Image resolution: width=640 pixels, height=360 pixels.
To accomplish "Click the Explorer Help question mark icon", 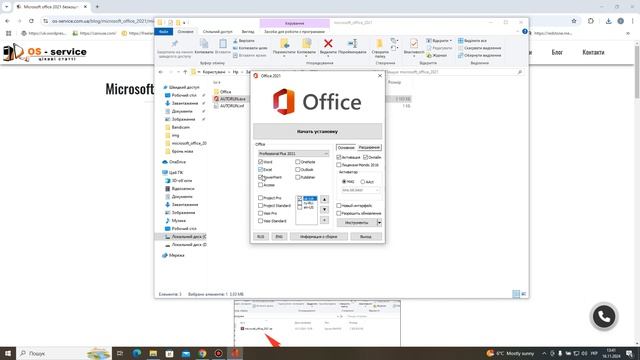I will [x=525, y=31].
